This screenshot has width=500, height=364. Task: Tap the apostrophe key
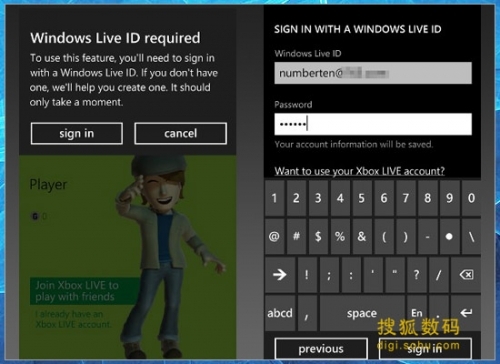pos(373,275)
